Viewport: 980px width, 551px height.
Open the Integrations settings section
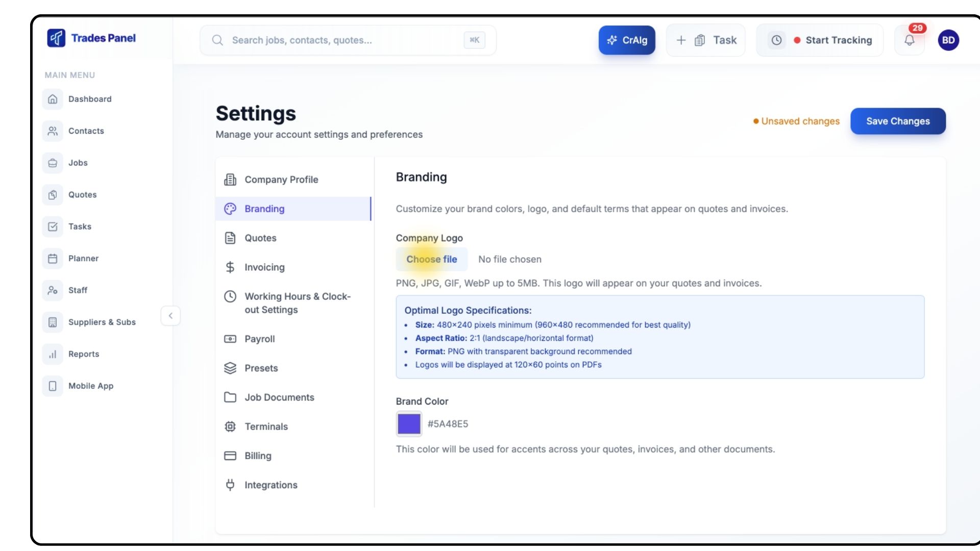click(x=271, y=485)
